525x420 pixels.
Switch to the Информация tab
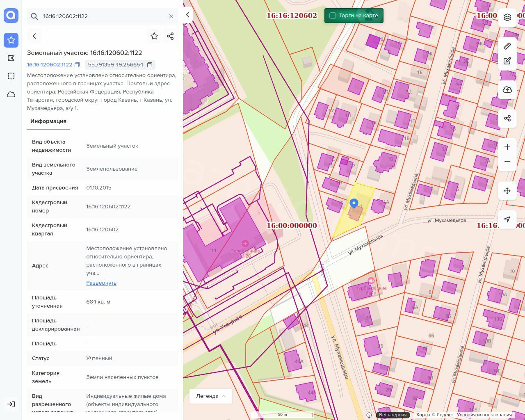(x=48, y=121)
